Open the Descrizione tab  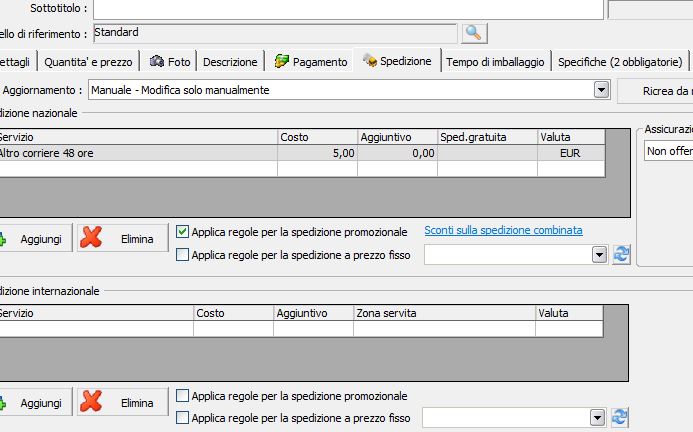point(230,62)
